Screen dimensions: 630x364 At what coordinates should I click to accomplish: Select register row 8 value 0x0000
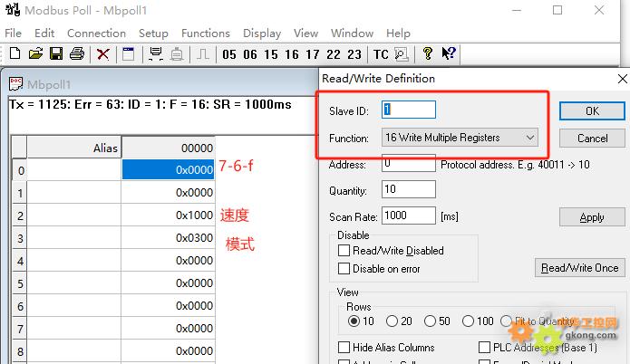click(169, 350)
